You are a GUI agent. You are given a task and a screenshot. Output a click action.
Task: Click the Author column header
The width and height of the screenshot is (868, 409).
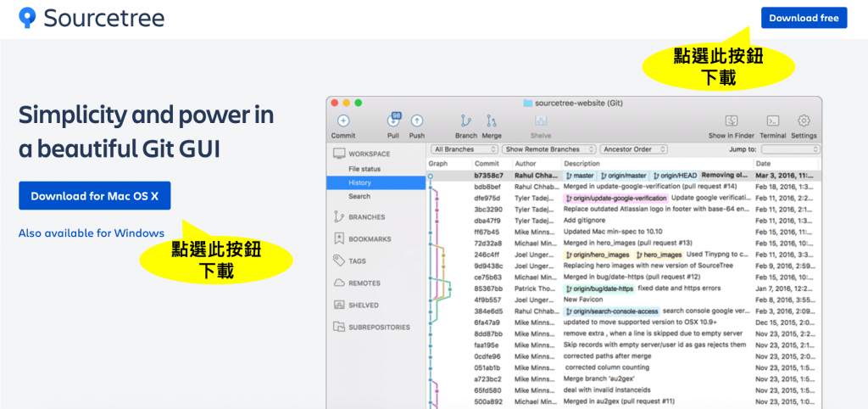tap(526, 164)
